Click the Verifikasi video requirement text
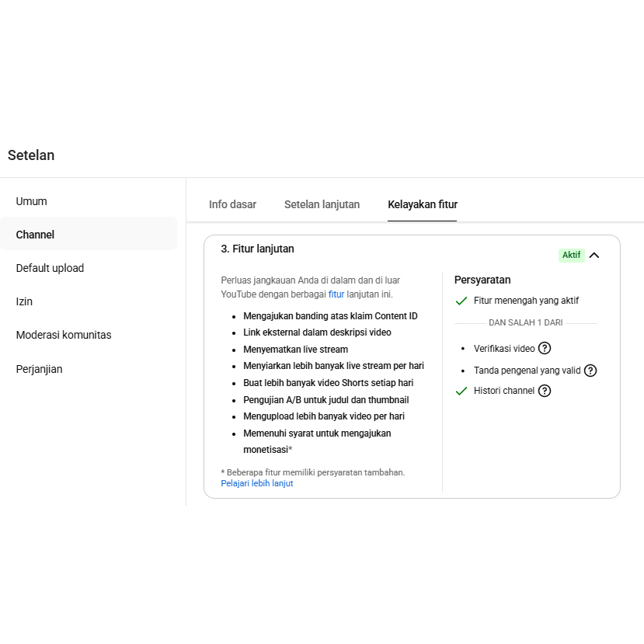This screenshot has width=644, height=644. click(x=504, y=348)
